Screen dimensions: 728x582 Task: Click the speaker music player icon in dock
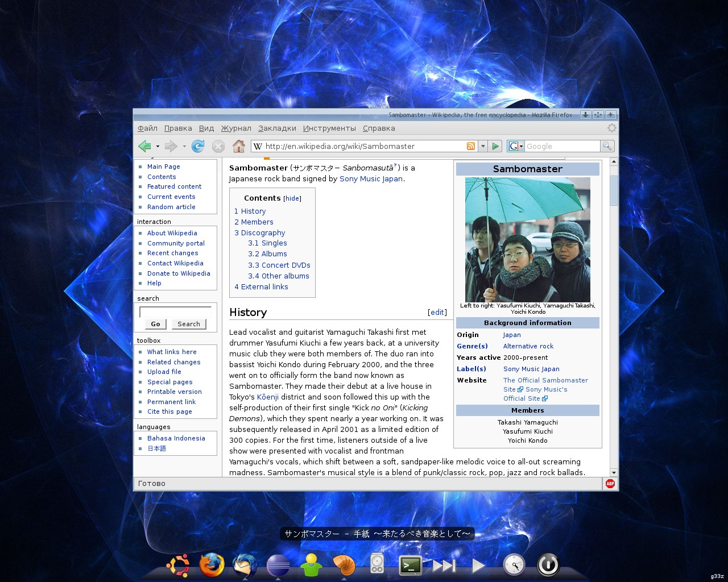[x=377, y=564]
